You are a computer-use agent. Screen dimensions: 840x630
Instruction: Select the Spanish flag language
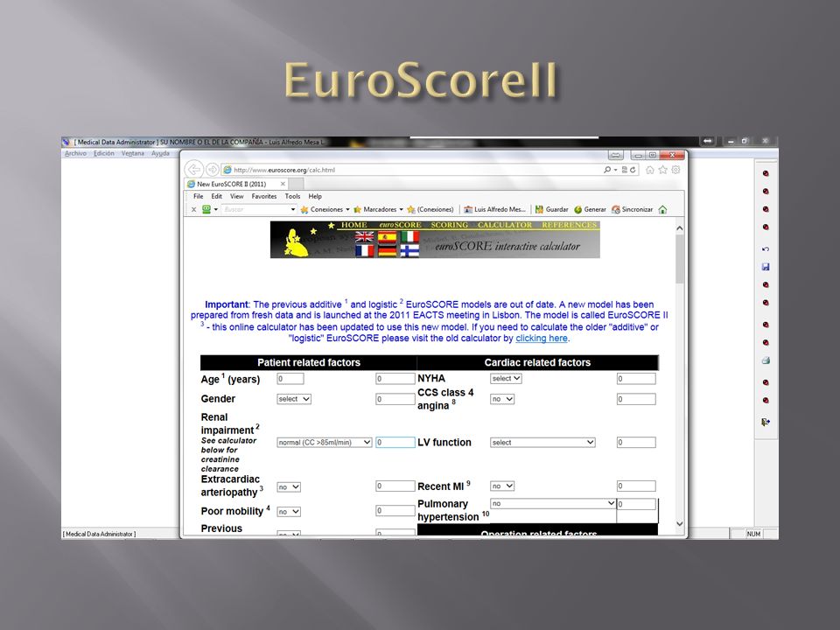point(387,236)
